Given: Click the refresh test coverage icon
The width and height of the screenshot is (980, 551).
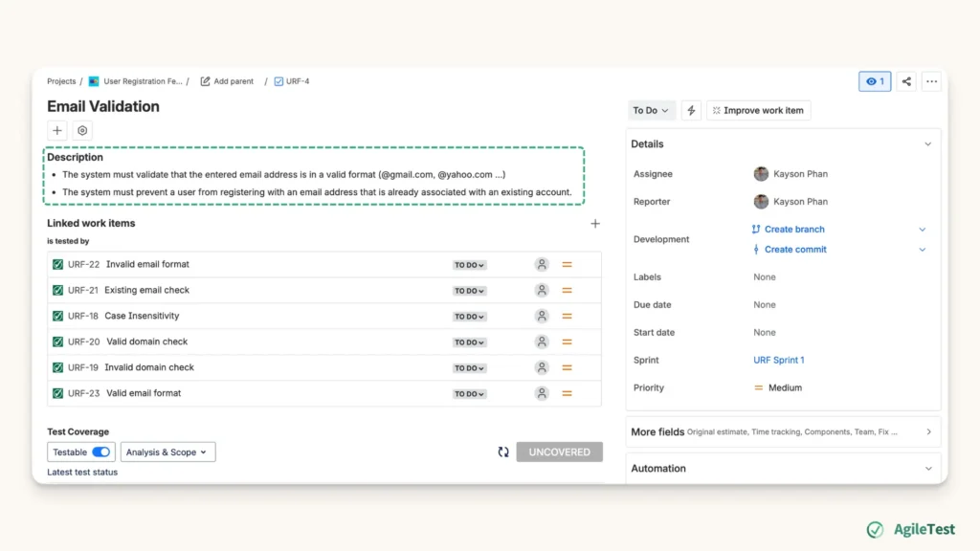Looking at the screenshot, I should pos(503,452).
